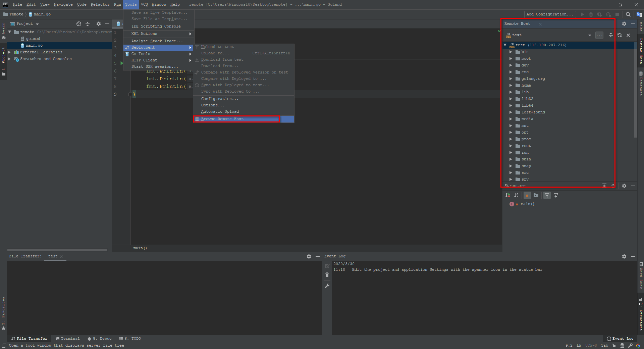Image resolution: width=644 pixels, height=349 pixels.
Task: Expand Scratches and Consoles in the Project tree
Action: [x=9, y=59]
